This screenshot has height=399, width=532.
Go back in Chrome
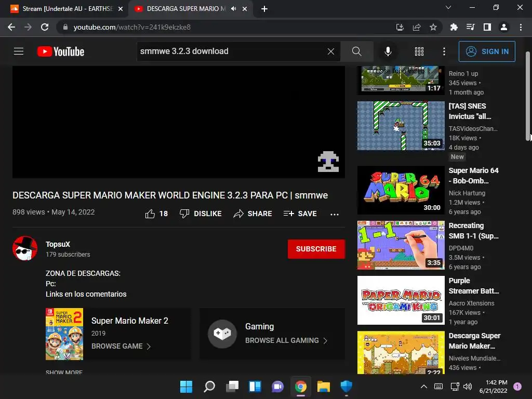pos(11,27)
